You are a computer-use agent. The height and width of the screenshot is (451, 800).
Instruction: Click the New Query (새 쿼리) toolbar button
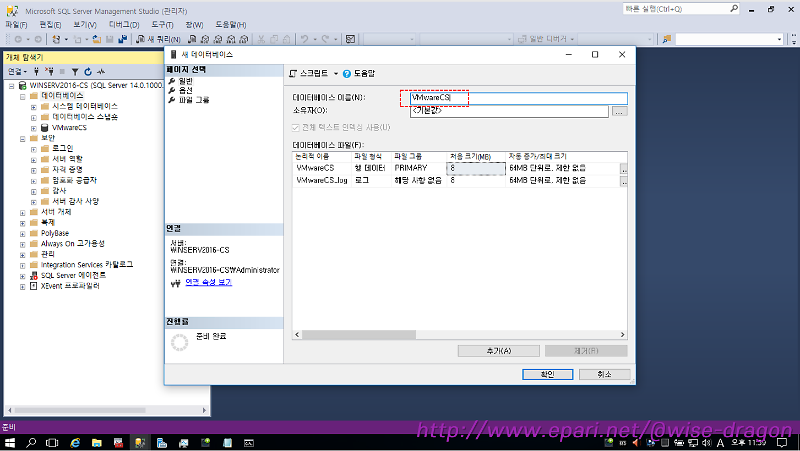pyautogui.click(x=158, y=39)
